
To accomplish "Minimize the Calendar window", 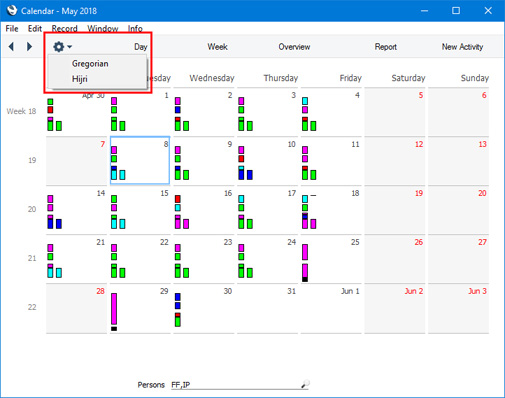I will point(424,11).
